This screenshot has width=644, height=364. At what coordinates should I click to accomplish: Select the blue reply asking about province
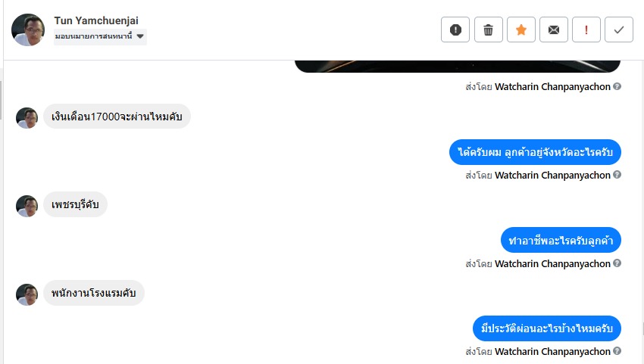coord(535,152)
